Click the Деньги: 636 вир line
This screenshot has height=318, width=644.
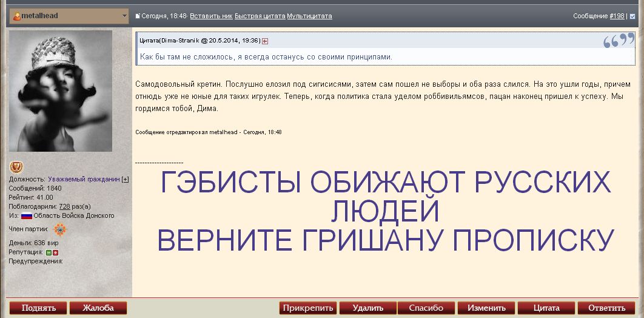tap(34, 243)
